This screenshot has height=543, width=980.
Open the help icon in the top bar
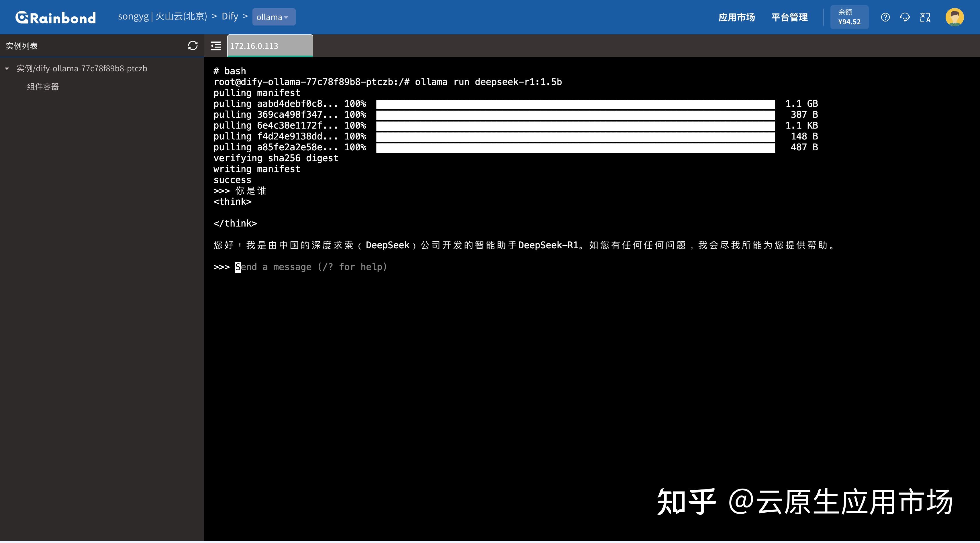(x=885, y=17)
